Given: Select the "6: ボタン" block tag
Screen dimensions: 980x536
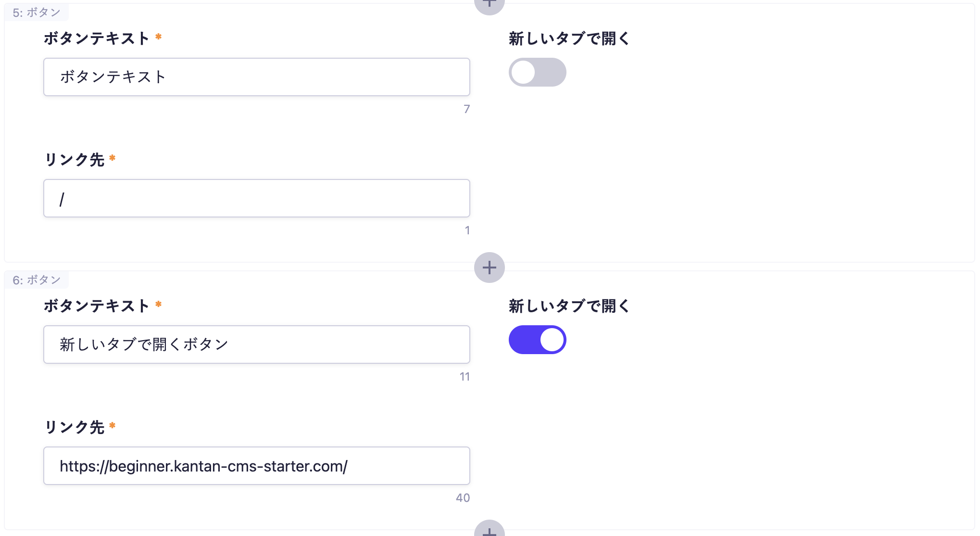Looking at the screenshot, I should [37, 280].
